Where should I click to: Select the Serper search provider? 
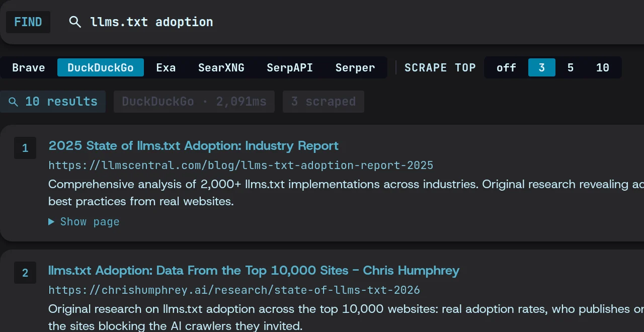click(355, 67)
